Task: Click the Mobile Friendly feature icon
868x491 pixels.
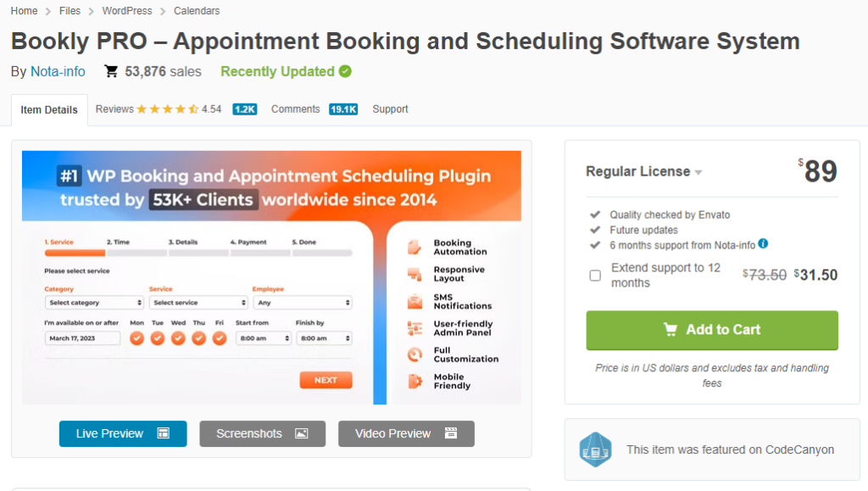Action: point(415,382)
